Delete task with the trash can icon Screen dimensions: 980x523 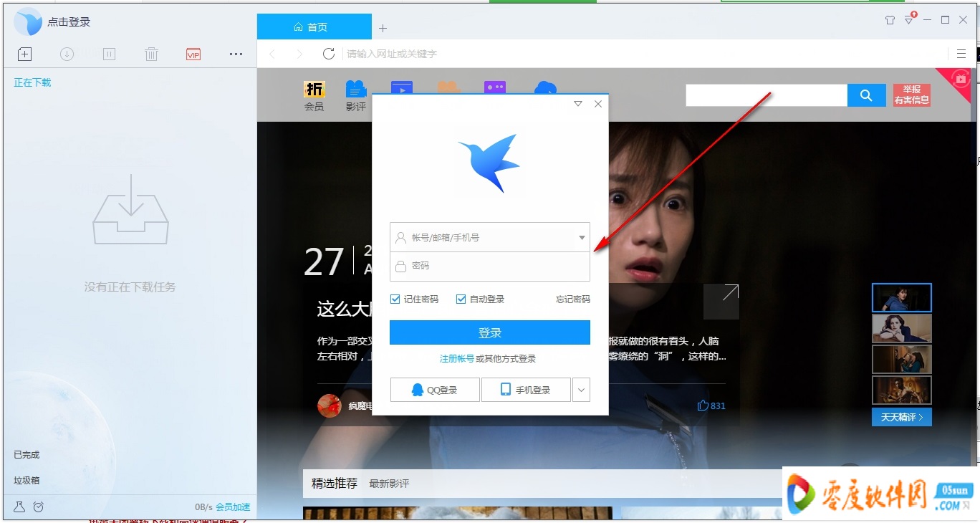point(151,54)
